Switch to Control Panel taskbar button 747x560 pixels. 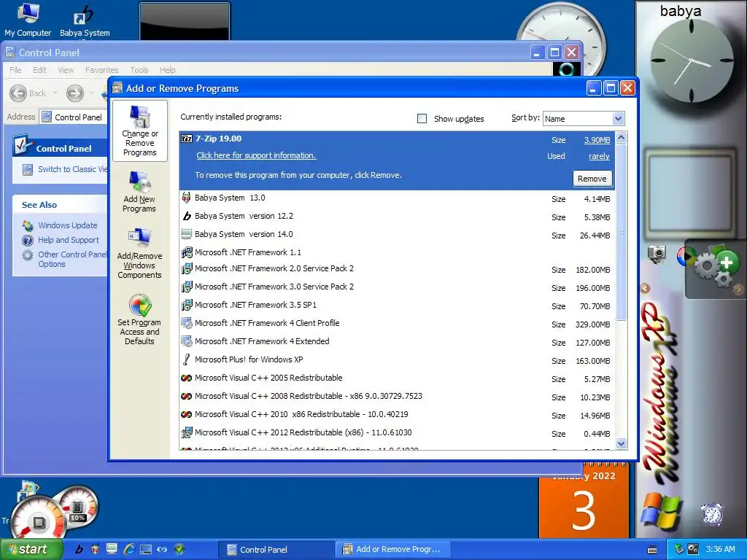pos(275,550)
